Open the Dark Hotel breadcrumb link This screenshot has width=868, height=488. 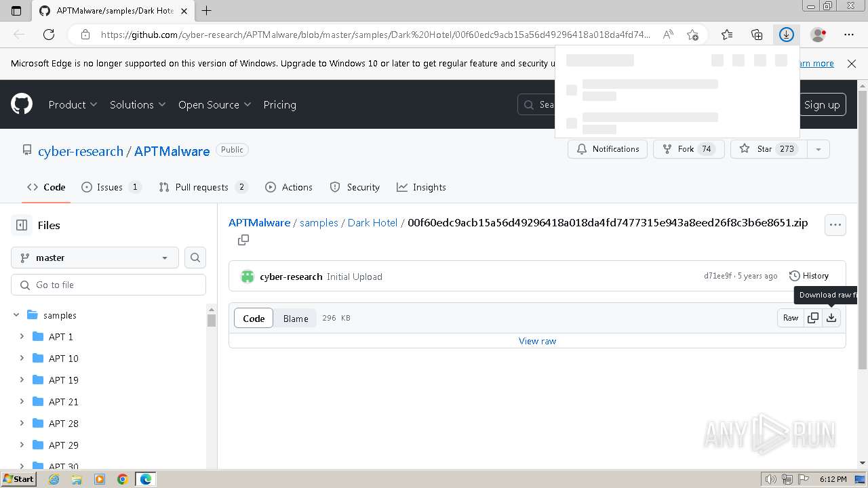tap(372, 222)
